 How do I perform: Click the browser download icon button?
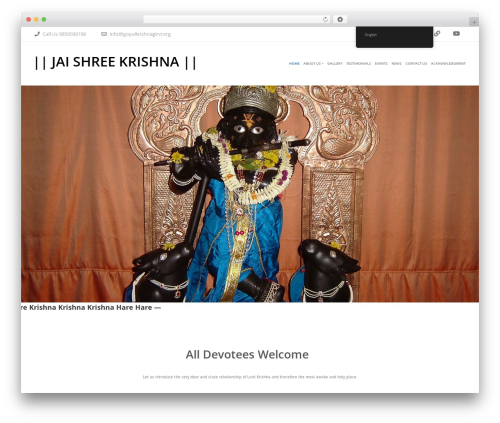[340, 20]
